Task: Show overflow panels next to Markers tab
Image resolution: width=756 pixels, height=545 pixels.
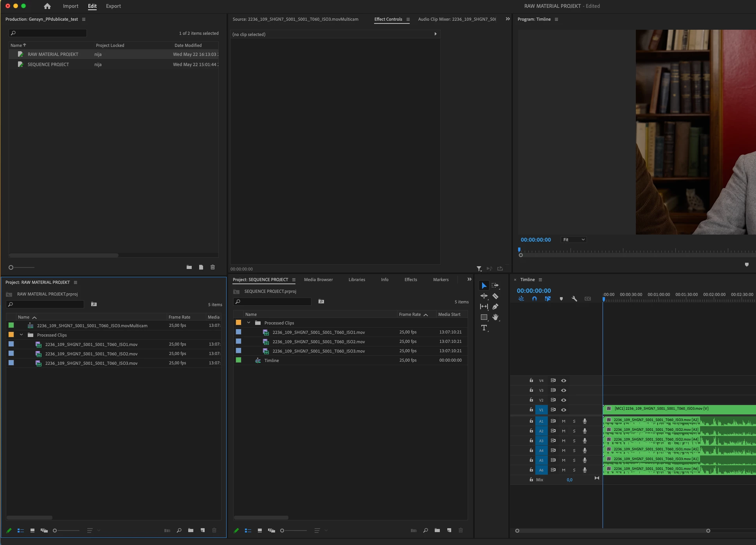Action: (469, 280)
